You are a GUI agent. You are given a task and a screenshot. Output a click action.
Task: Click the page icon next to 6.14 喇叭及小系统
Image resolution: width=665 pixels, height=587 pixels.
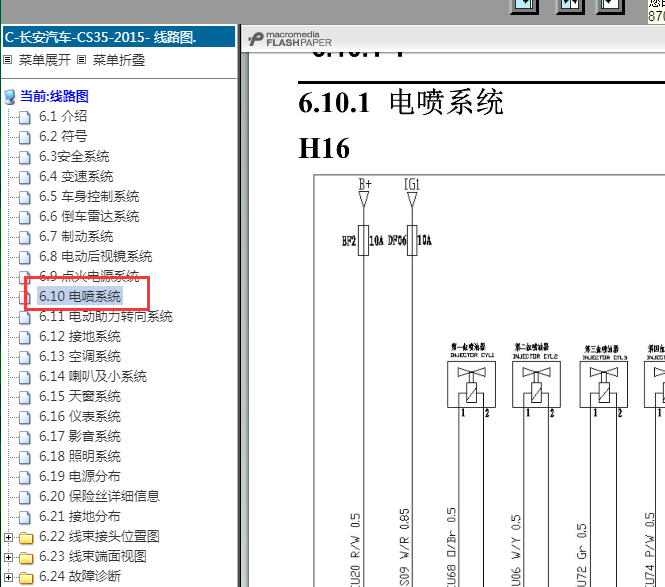[25, 377]
